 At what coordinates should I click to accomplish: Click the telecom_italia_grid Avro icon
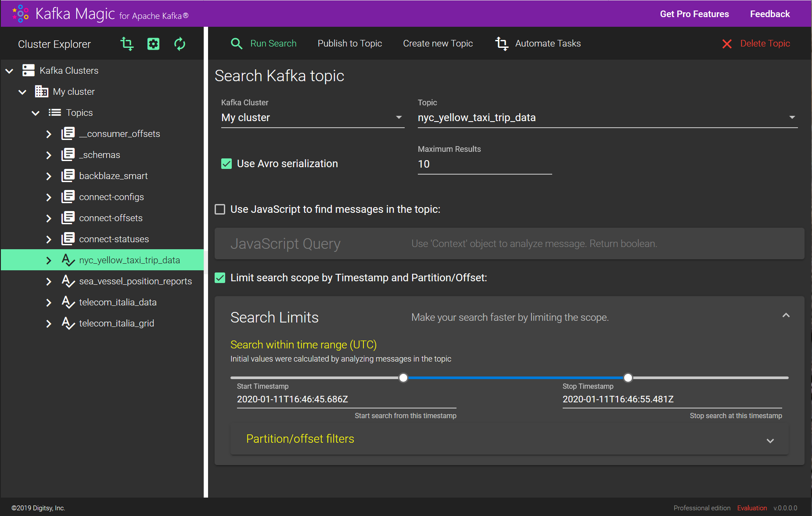[x=68, y=323]
